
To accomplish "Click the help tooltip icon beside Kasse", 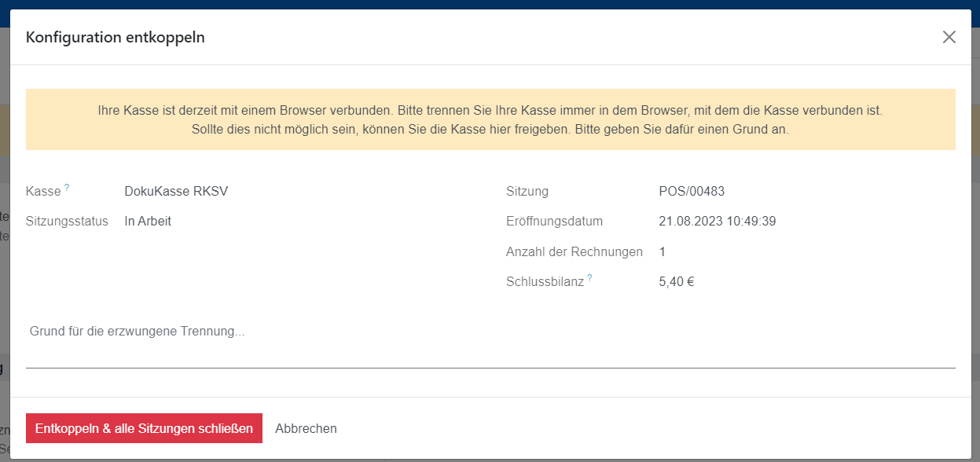I will pos(67,188).
